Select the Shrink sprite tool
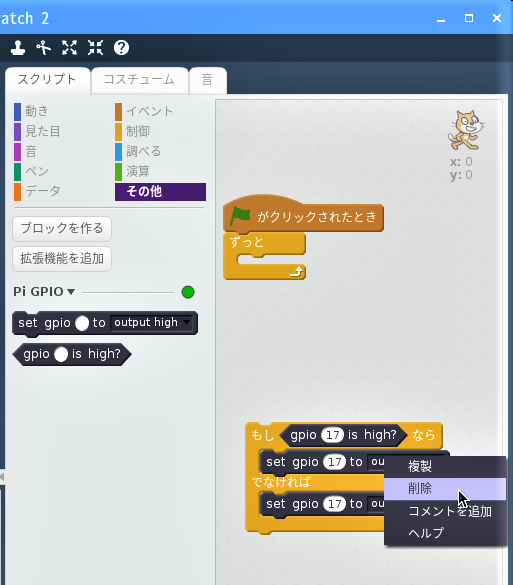Screen dimensions: 513x585 (96, 48)
